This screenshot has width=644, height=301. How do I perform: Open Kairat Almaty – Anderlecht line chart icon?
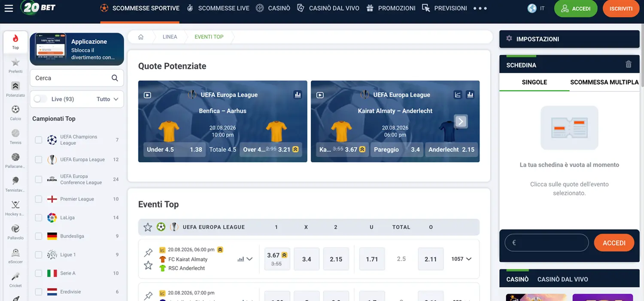coord(458,95)
